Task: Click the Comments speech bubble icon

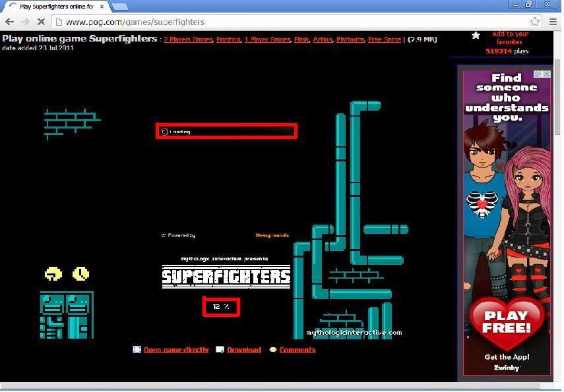Action: click(x=273, y=350)
